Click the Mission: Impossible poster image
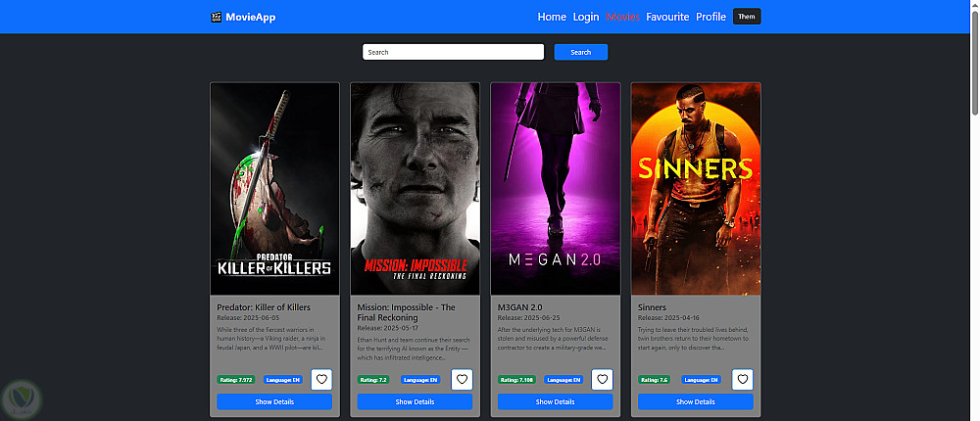This screenshot has width=980, height=421. click(x=415, y=189)
